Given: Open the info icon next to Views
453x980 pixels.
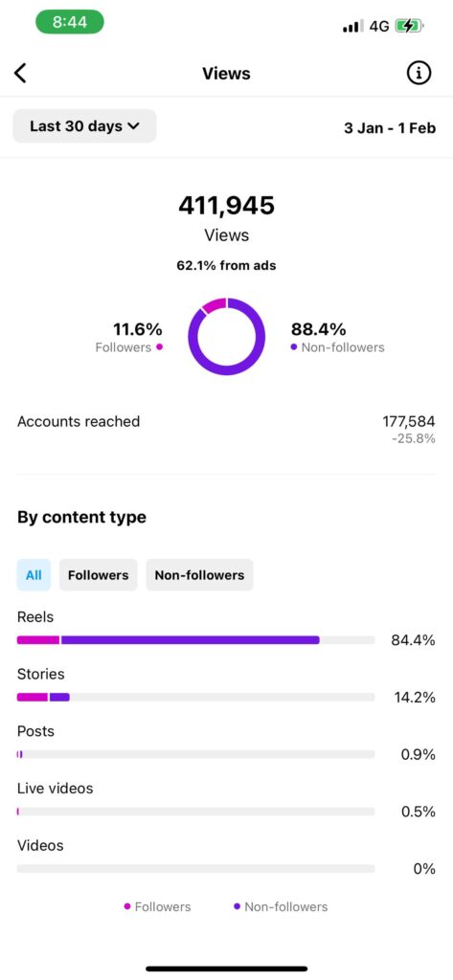Looking at the screenshot, I should tap(419, 73).
